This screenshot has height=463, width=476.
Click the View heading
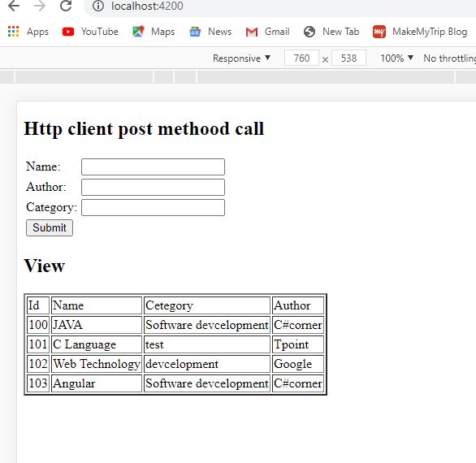point(45,266)
